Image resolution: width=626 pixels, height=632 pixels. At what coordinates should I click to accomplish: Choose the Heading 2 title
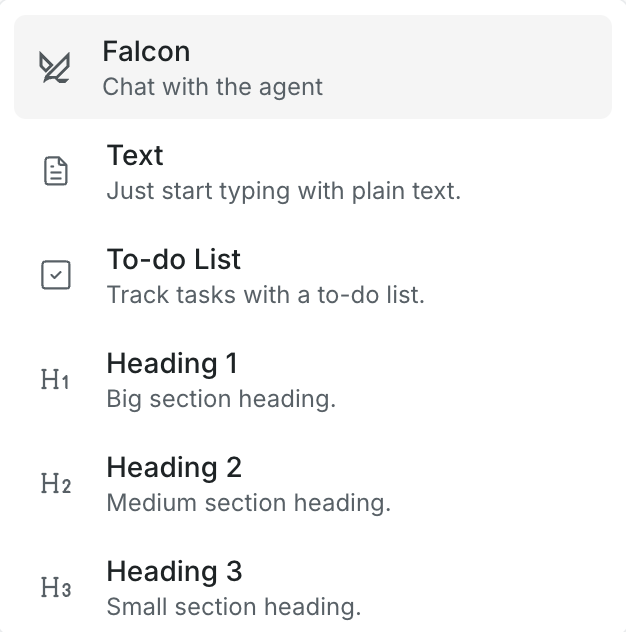174,468
